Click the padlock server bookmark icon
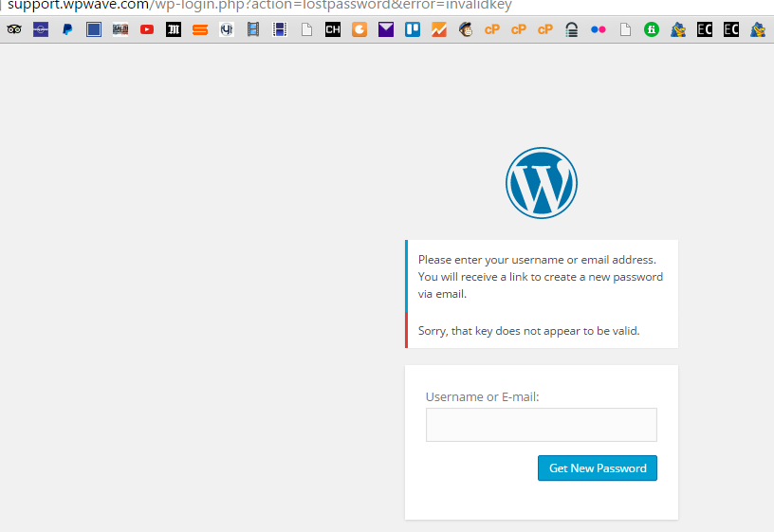Screen dimensions: 774x532 [x=572, y=29]
